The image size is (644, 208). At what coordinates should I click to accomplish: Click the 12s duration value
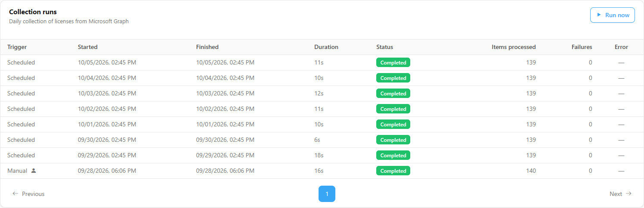pyautogui.click(x=319, y=94)
